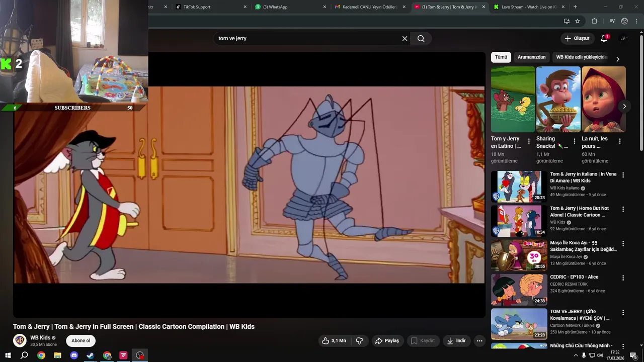Share the video via Paylaş

[387, 341]
